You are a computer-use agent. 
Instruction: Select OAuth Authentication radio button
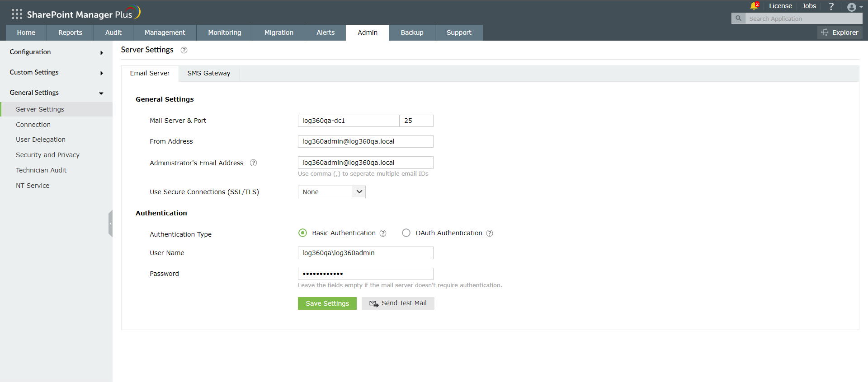click(406, 233)
